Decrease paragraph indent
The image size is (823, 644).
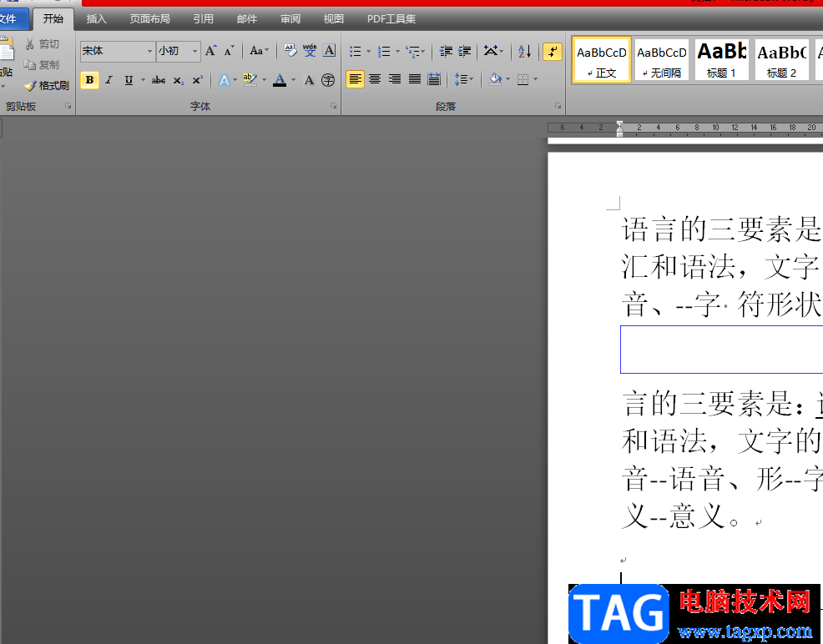pos(446,52)
